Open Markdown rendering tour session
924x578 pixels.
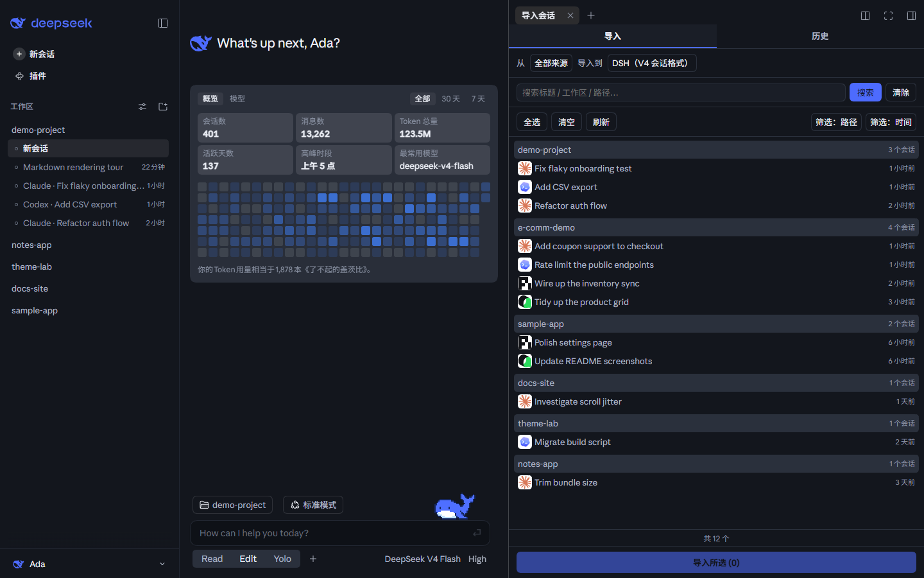(x=89, y=167)
